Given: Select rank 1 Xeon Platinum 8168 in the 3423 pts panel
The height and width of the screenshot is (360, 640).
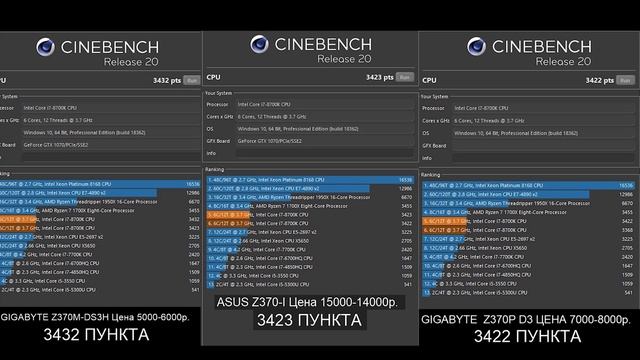Looking at the screenshot, I should coord(310,180).
